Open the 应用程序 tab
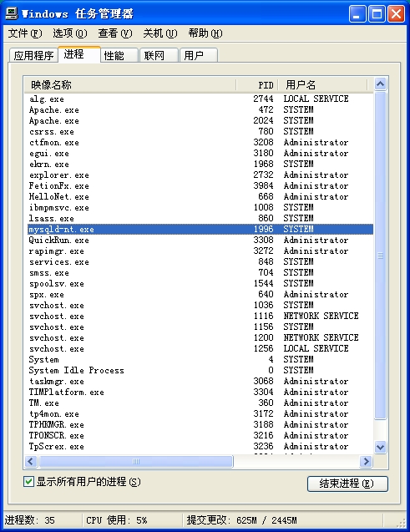This screenshot has width=410, height=532. (33, 55)
